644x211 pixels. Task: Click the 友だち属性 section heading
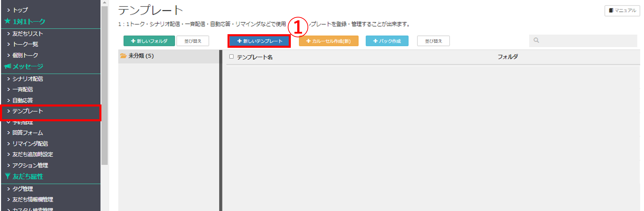click(28, 177)
